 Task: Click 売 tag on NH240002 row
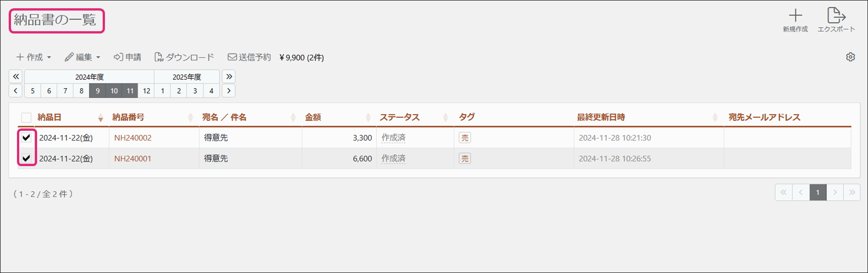465,138
